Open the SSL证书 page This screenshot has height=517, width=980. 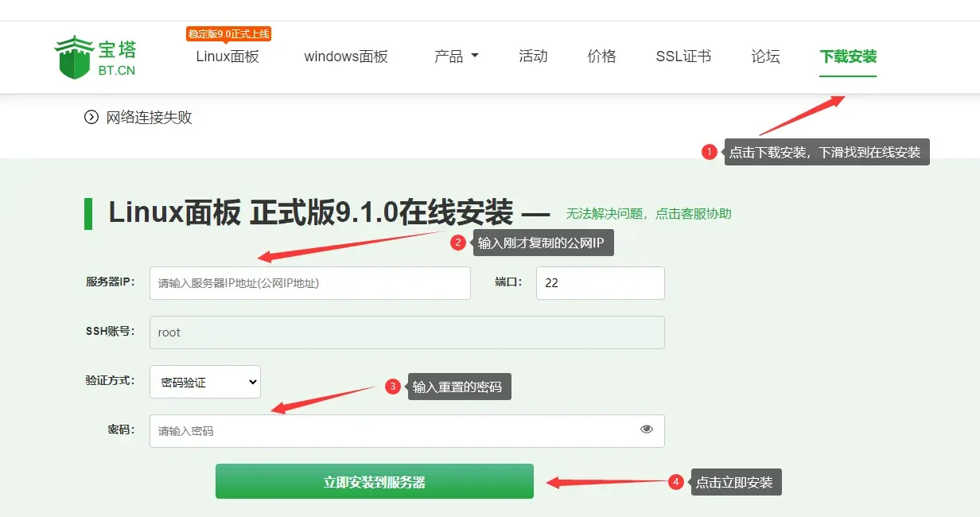coord(683,56)
